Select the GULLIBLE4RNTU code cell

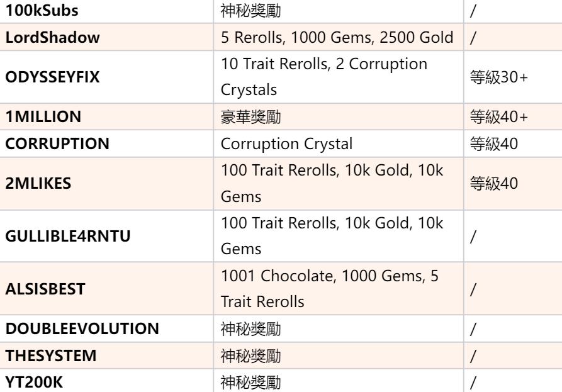tap(106, 236)
